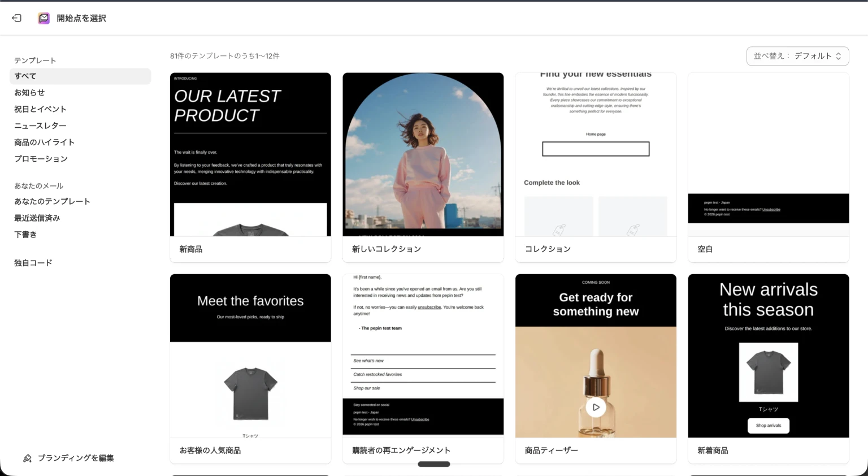The image size is (868, 476).
Task: Select the すべて template filter
Action: pyautogui.click(x=25, y=76)
